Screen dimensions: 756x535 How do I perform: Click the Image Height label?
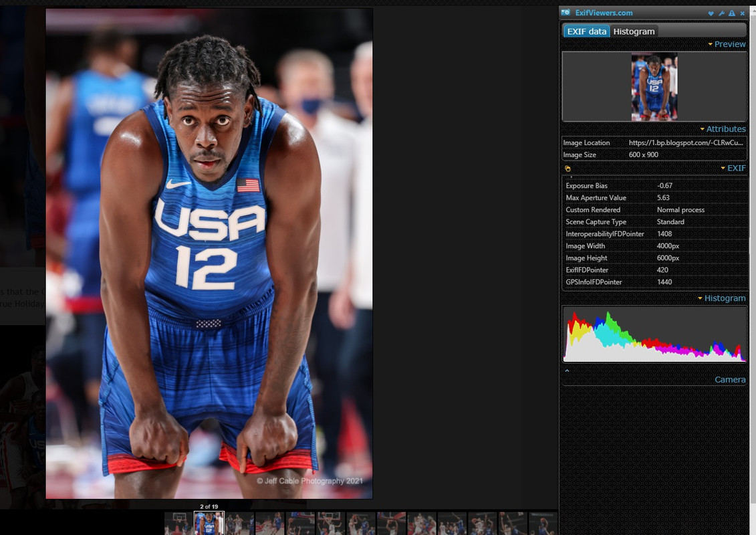586,258
